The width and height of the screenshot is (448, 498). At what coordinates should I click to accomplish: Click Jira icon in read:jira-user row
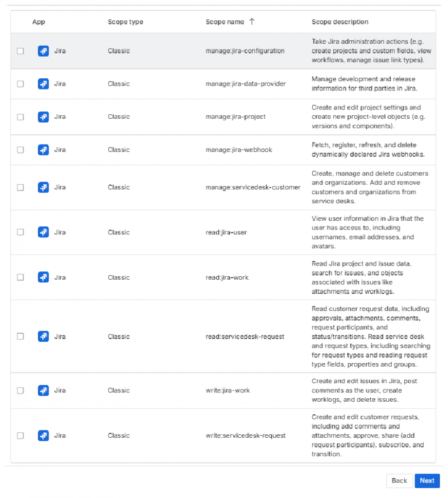pyautogui.click(x=43, y=232)
